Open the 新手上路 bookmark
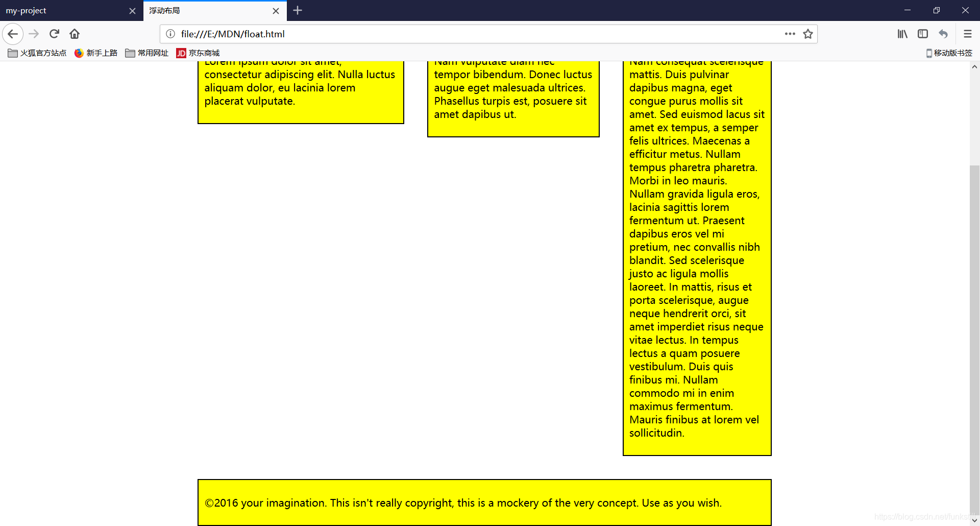The image size is (980, 526). (x=96, y=53)
